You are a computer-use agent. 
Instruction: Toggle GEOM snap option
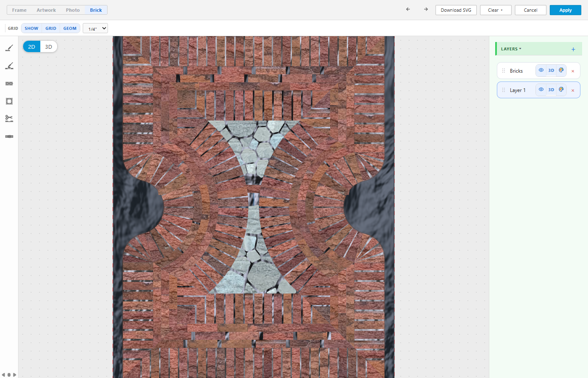pos(70,28)
